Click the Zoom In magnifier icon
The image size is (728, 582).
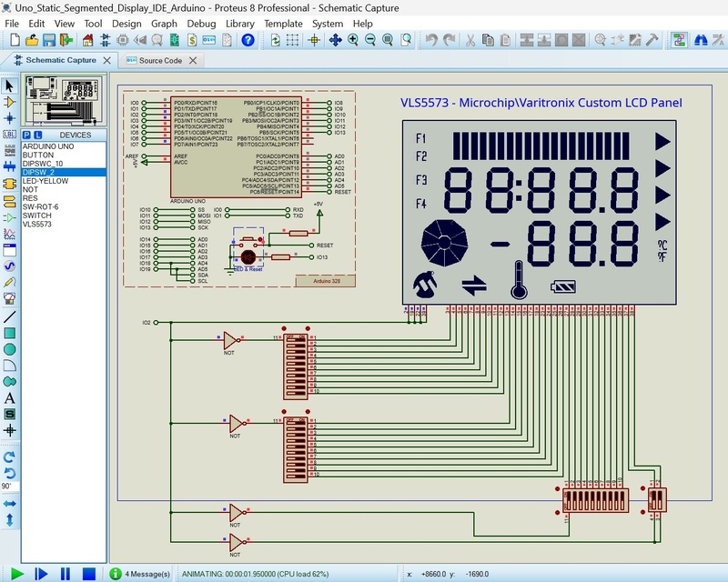(353, 40)
